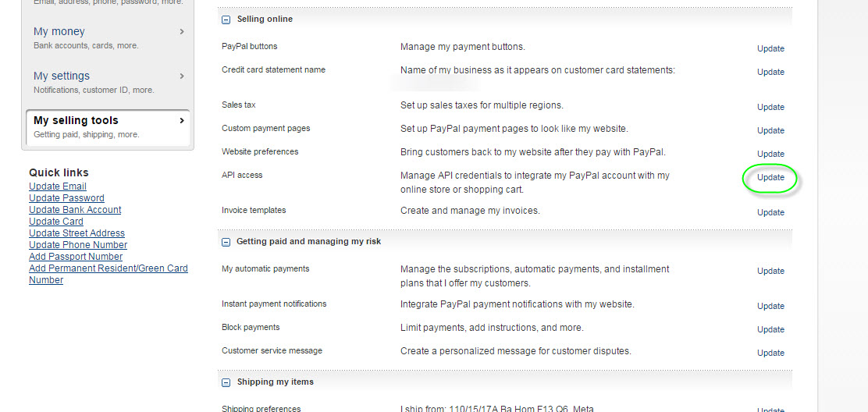Image resolution: width=868 pixels, height=412 pixels.
Task: Collapse Getting paid and managing my risk
Action: pos(226,242)
